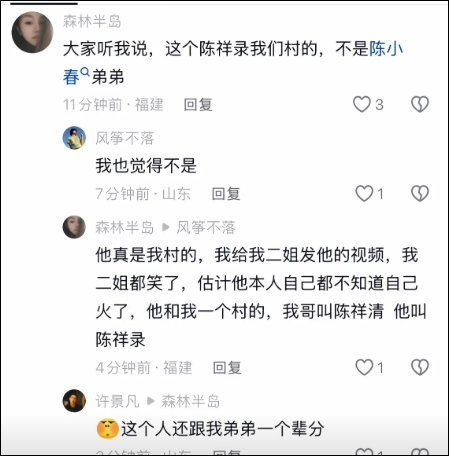Image resolution: width=449 pixels, height=456 pixels.
Task: Dislike the reply posted 4分钟前 from 福建
Action: pyautogui.click(x=420, y=367)
